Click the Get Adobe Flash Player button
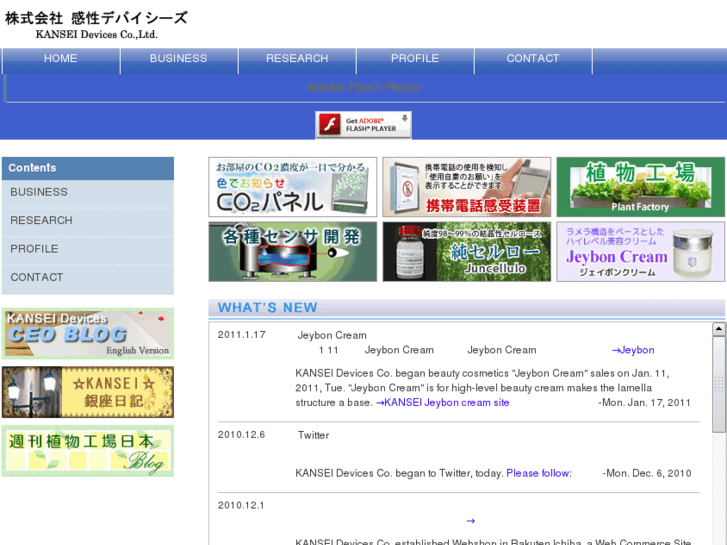Image resolution: width=727 pixels, height=545 pixels. point(363,125)
